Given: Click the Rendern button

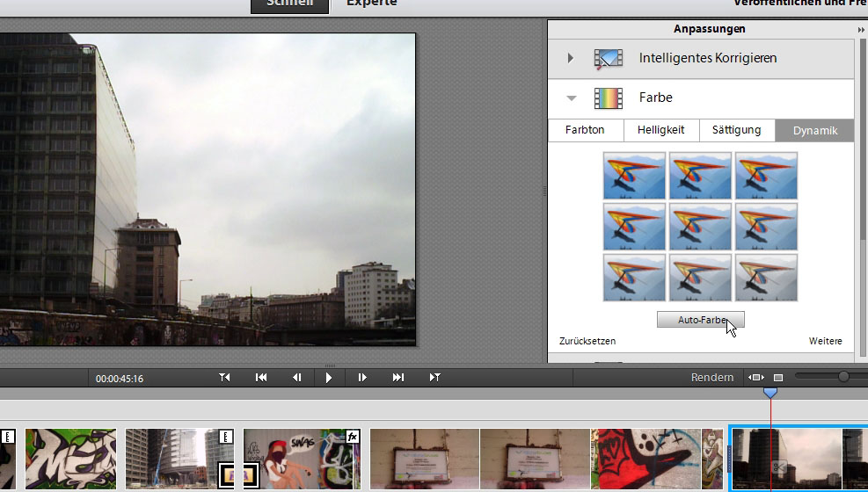Looking at the screenshot, I should pos(711,378).
